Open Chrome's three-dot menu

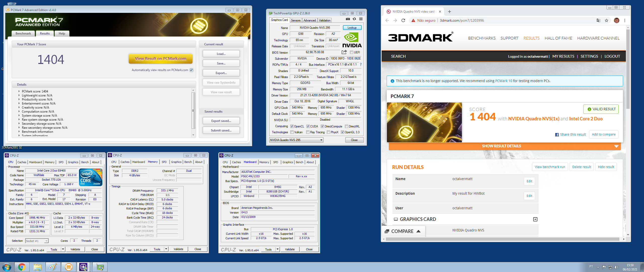pyautogui.click(x=625, y=20)
